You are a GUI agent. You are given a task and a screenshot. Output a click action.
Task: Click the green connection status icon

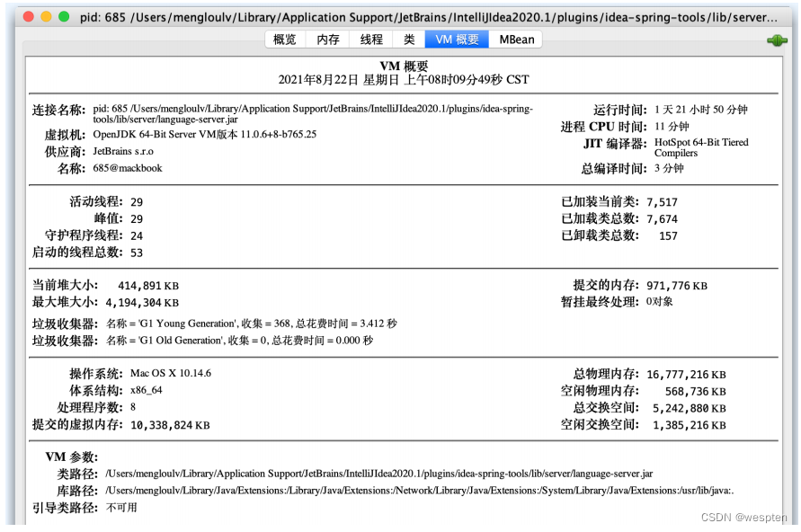coord(777,40)
